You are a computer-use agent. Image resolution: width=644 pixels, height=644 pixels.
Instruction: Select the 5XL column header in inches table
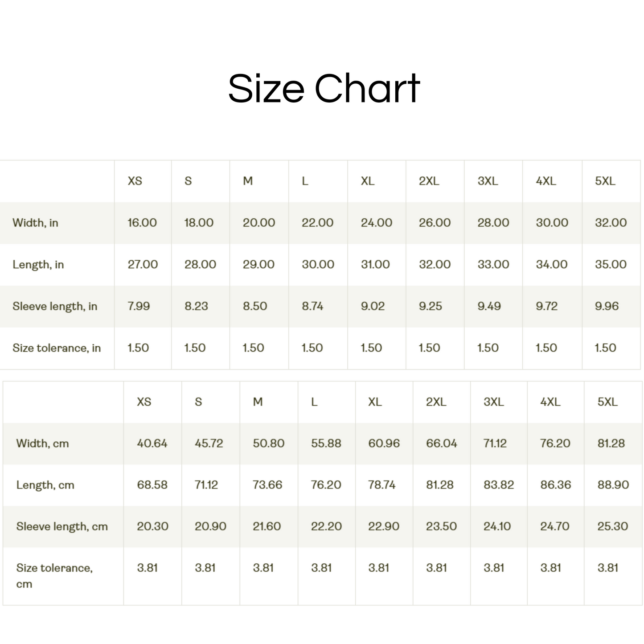[x=605, y=181]
